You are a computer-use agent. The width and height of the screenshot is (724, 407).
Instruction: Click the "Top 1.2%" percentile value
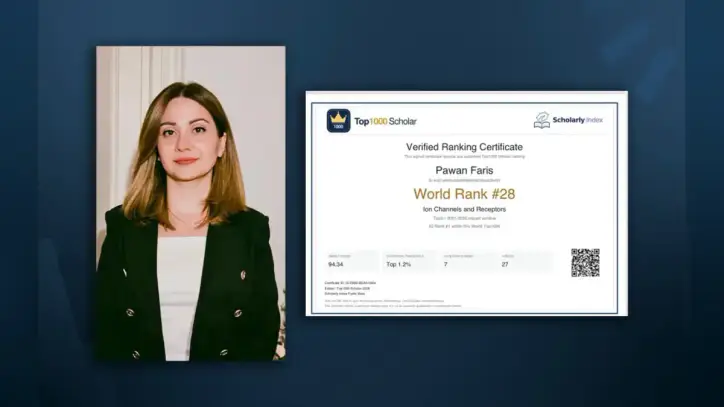(x=398, y=265)
